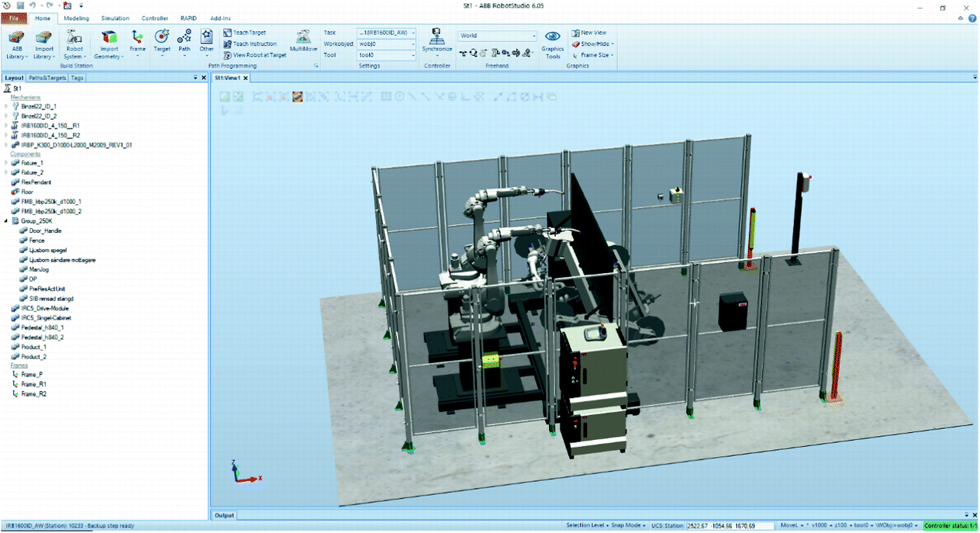
Task: Click the Robot System button
Action: [x=74, y=44]
